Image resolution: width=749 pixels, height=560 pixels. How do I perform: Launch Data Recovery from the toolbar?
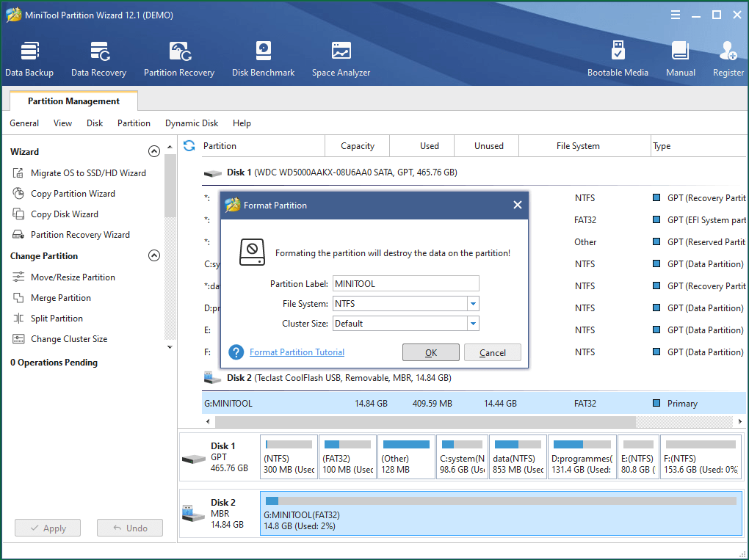[x=99, y=59]
